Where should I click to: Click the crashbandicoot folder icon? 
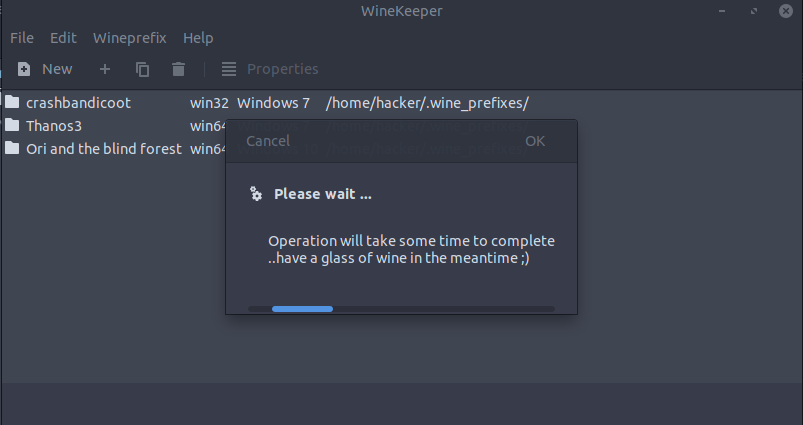12,102
